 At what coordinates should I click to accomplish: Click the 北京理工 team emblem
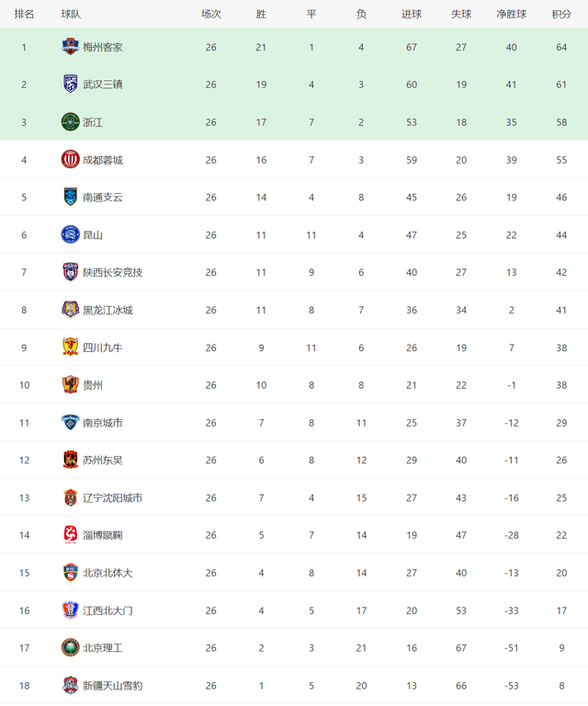coord(70,647)
